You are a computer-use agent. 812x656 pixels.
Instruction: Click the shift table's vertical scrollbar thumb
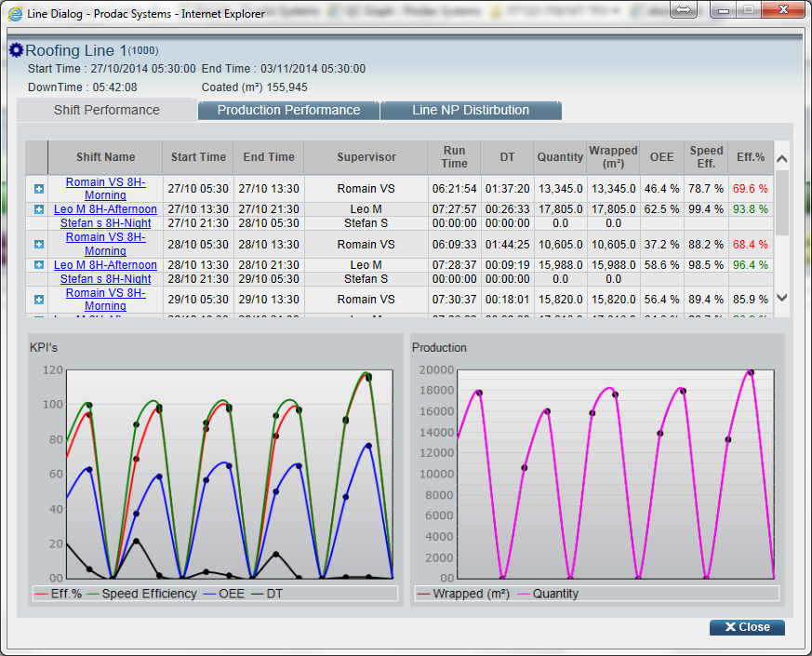point(781,202)
